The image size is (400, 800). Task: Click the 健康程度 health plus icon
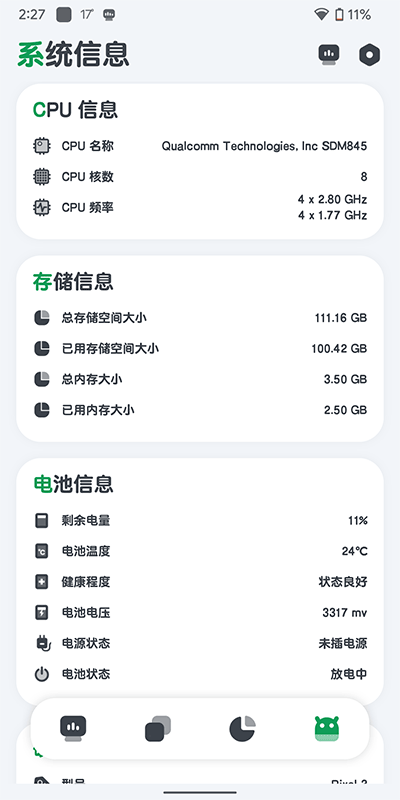41,582
